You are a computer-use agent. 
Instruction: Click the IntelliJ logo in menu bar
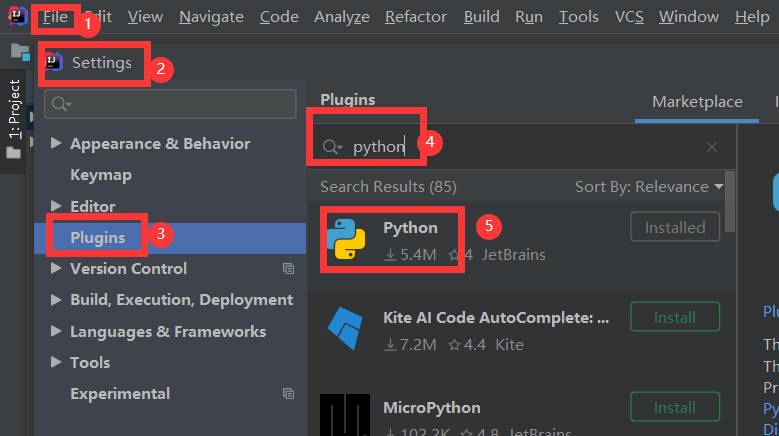coord(18,16)
